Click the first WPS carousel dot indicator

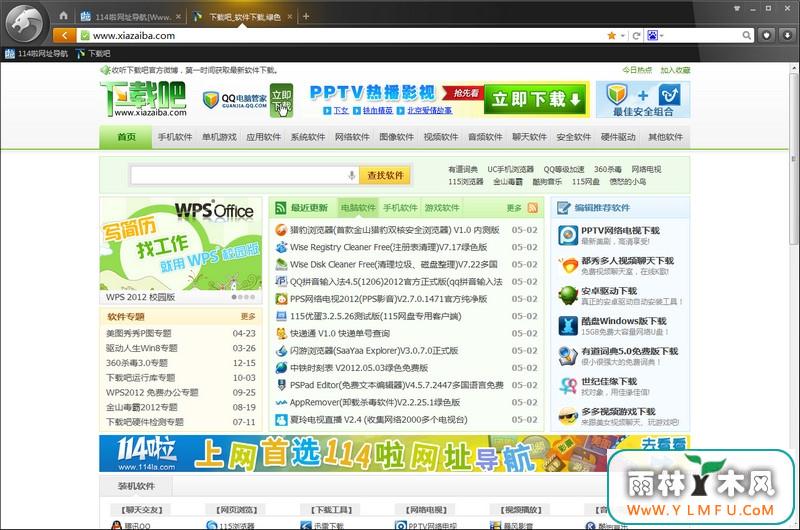click(x=234, y=297)
